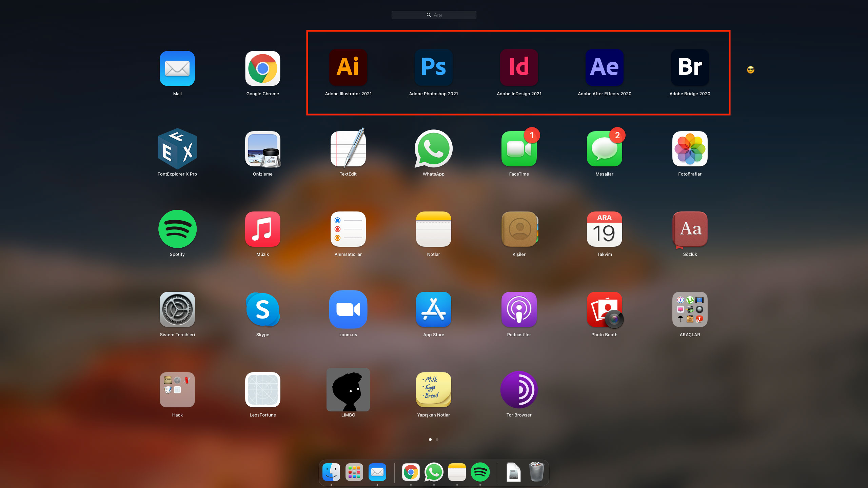This screenshot has width=868, height=488.
Task: Launch Spotify from the grid
Action: coord(177,229)
